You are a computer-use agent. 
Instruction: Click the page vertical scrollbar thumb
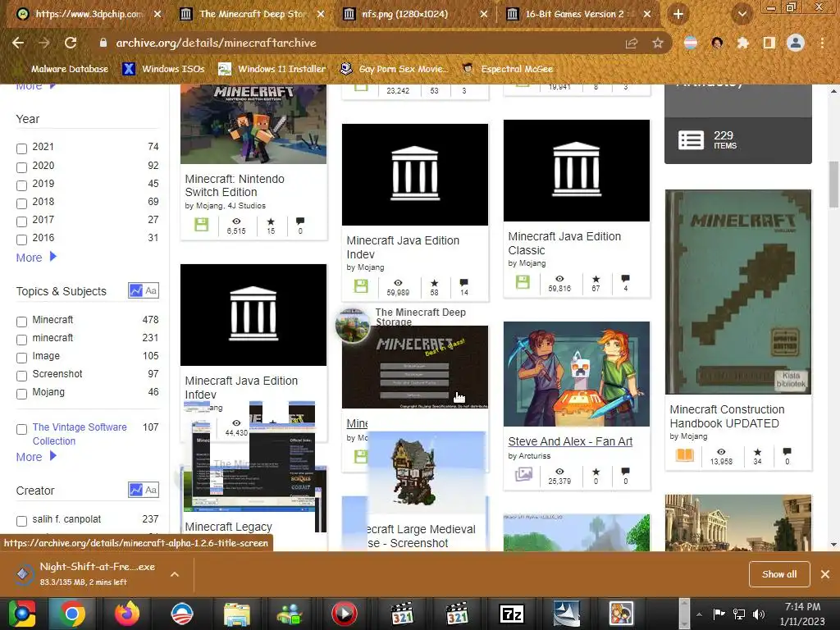point(833,185)
